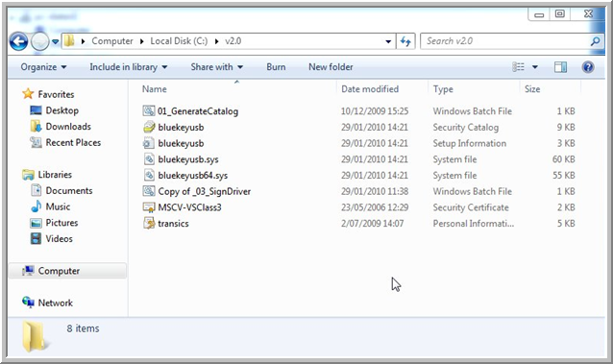Open the view options dropdown arrow

click(535, 67)
